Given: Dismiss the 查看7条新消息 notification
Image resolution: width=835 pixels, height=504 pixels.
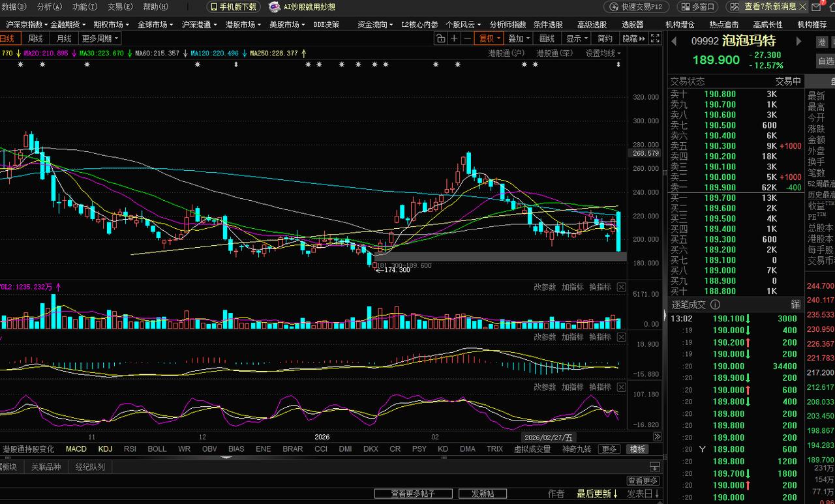Looking at the screenshot, I should pyautogui.click(x=802, y=7).
